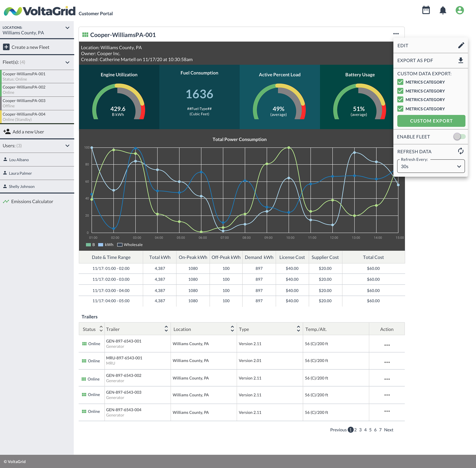Open the Refresh Every 30s dropdown

click(x=431, y=166)
